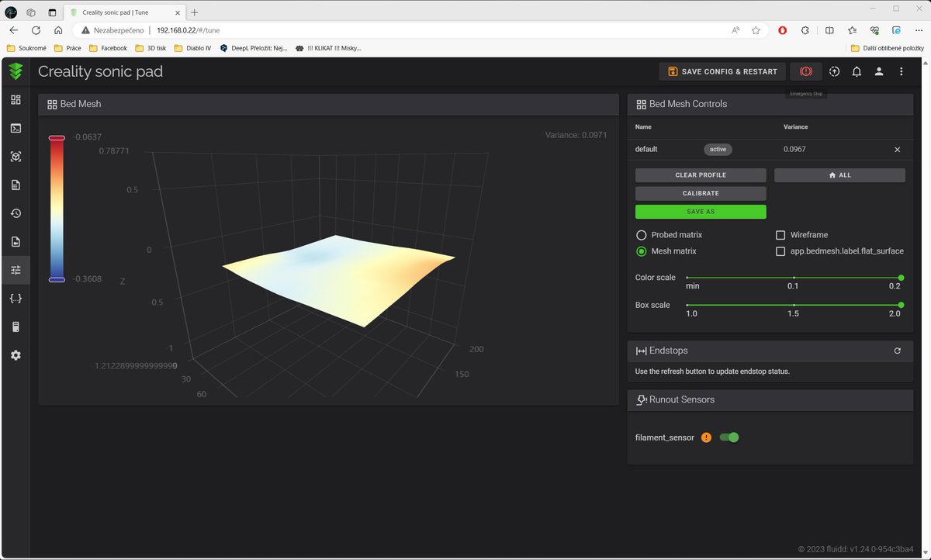Open the Jobs file list icon

tap(16, 185)
